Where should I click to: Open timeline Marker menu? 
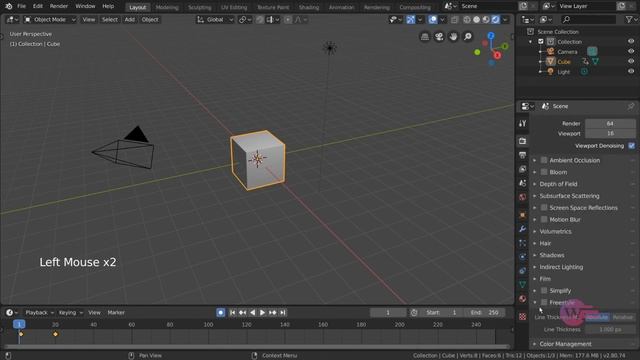point(116,313)
